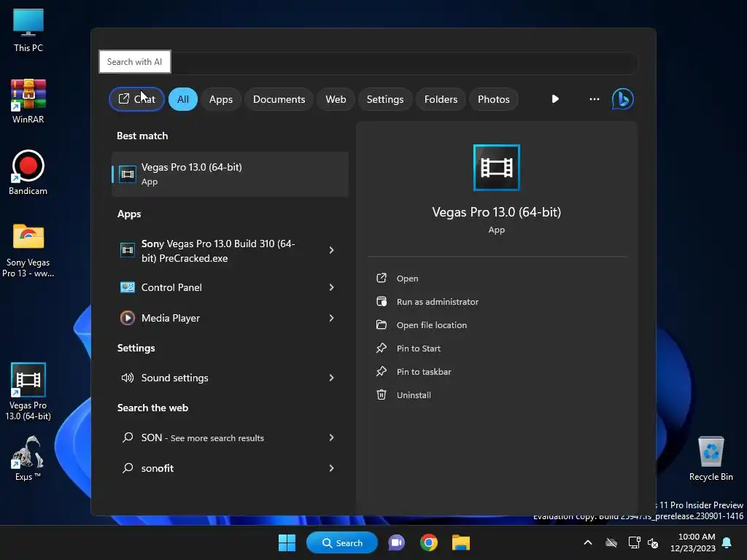Image resolution: width=747 pixels, height=560 pixels.
Task: Launch Google Chrome from taskbar
Action: [429, 542]
